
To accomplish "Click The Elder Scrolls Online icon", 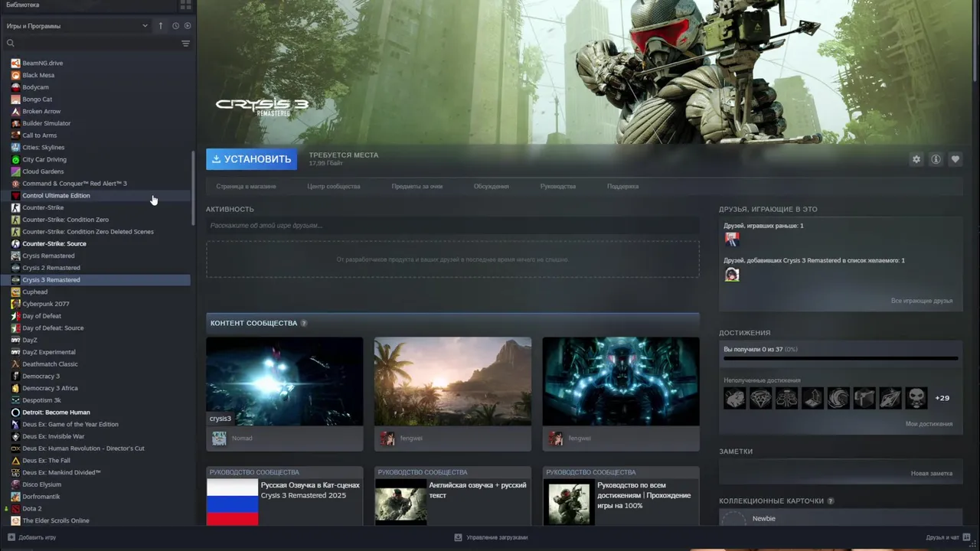I will (15, 520).
